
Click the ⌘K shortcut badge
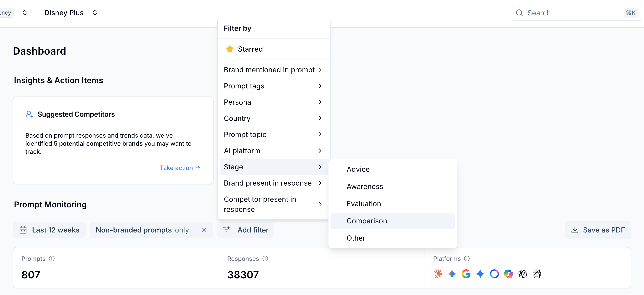point(630,13)
